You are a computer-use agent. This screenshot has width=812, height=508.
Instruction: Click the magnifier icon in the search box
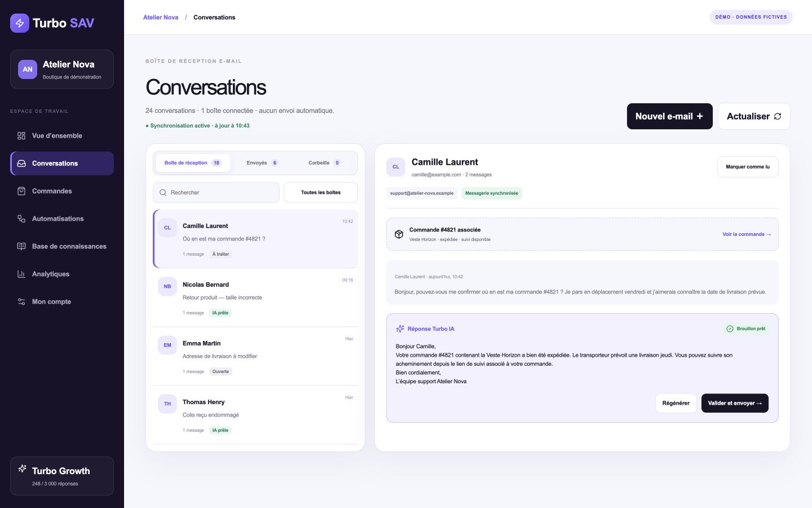[163, 192]
